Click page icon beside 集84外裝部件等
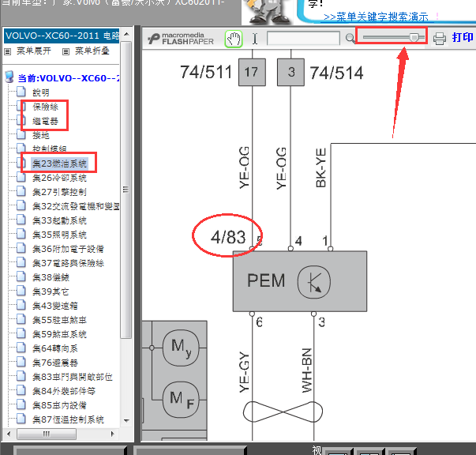The height and width of the screenshot is (455, 476). point(21,390)
